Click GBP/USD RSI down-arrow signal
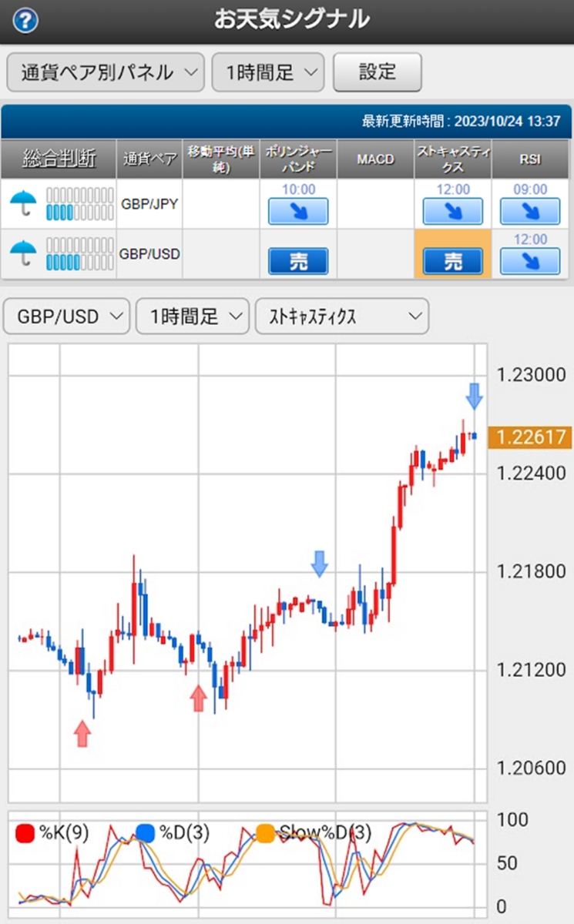Image resolution: width=574 pixels, height=924 pixels. [530, 261]
